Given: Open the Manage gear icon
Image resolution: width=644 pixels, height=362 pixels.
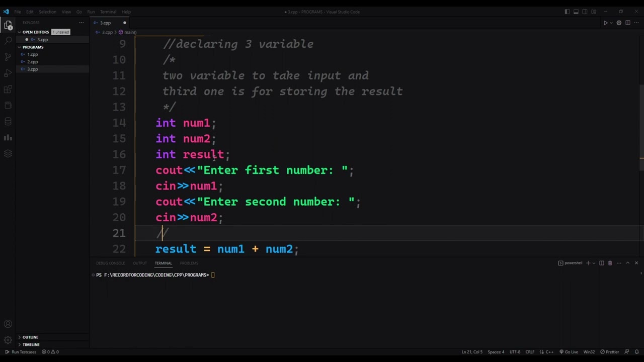Looking at the screenshot, I should coord(8,340).
